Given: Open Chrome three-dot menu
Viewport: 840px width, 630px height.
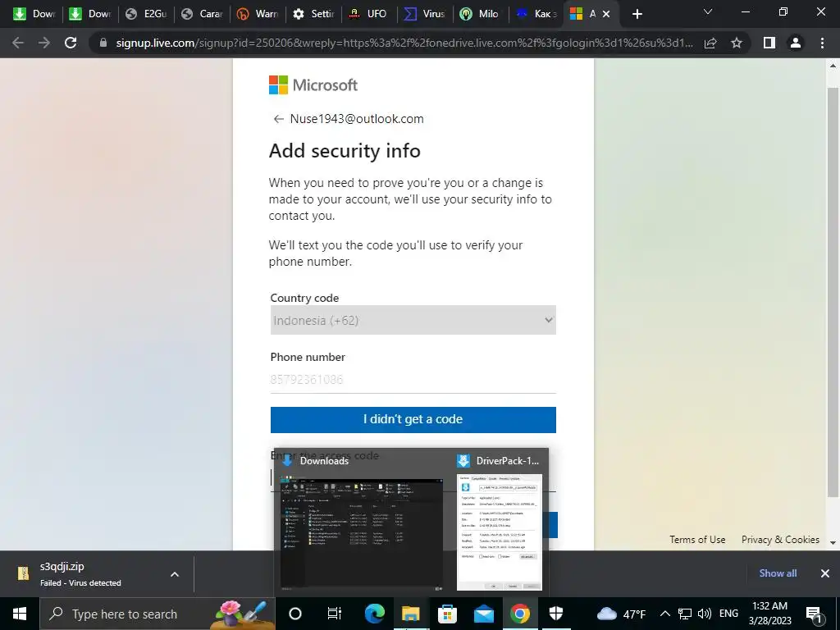Looking at the screenshot, I should tap(822, 43).
